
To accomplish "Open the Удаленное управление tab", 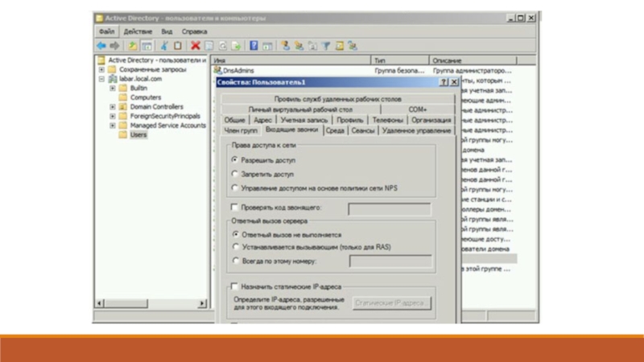I will point(416,130).
